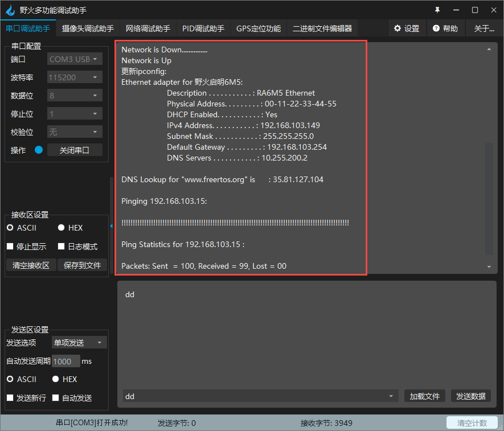504x431 pixels.
Task: Click the blue serial status indicator
Action: coord(39,150)
